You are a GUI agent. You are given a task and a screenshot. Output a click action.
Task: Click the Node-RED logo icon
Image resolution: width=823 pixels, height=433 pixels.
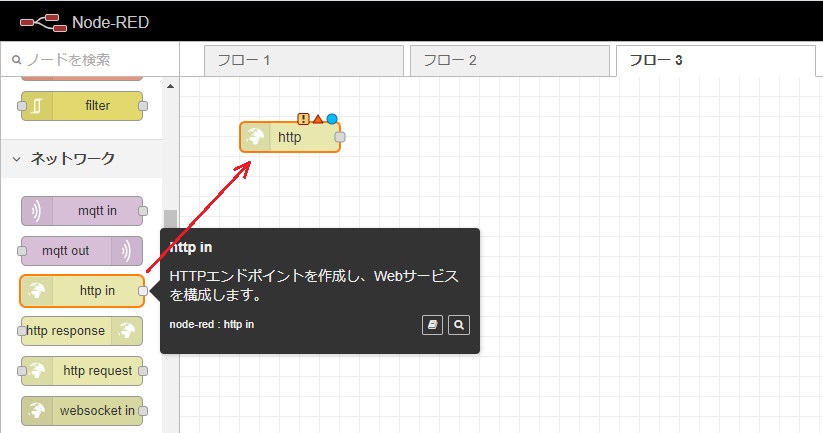[43, 23]
